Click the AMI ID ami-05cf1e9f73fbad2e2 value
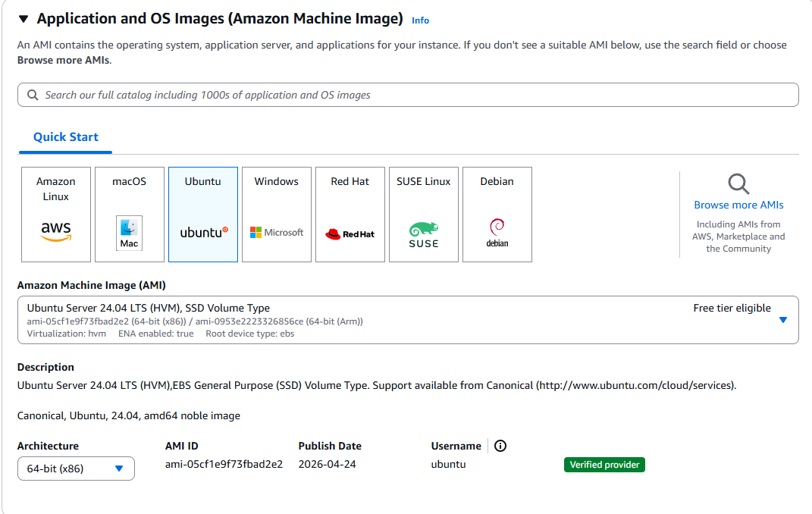Viewport: 812px width, 514px height. (x=224, y=464)
